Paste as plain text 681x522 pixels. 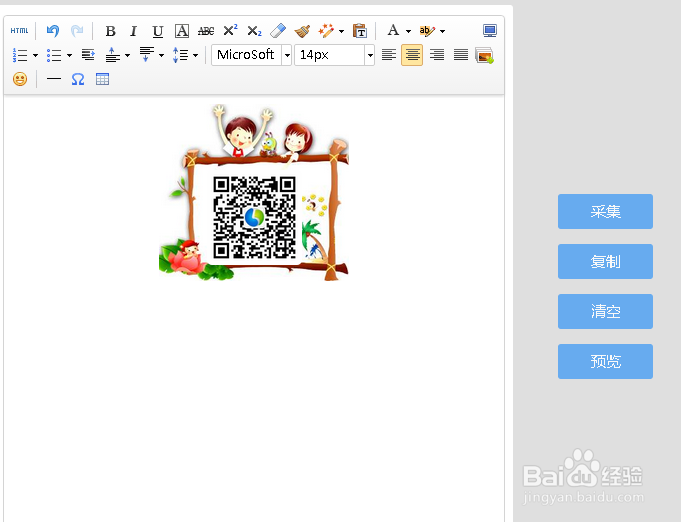(x=360, y=31)
